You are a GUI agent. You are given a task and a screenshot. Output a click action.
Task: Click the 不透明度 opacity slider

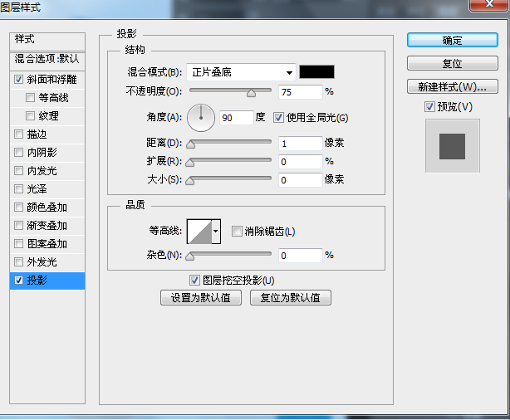pos(231,91)
